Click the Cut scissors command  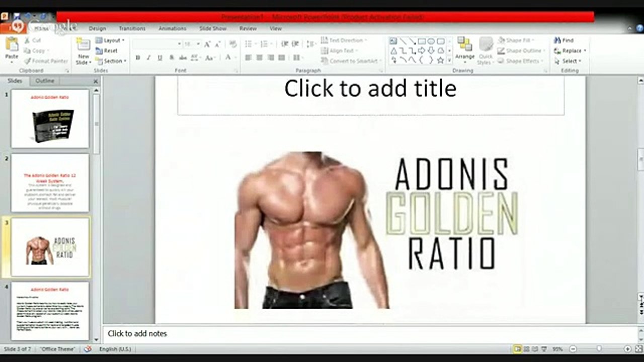tap(33, 40)
